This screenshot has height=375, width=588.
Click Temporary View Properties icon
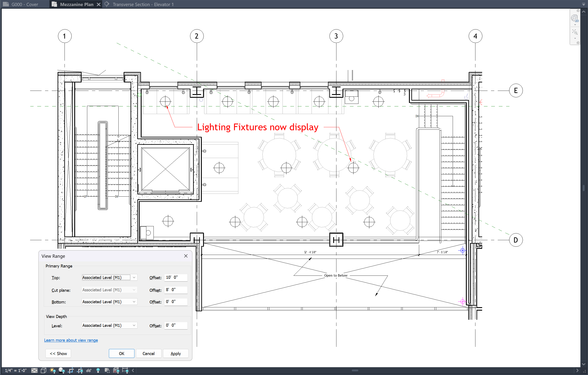tap(107, 370)
